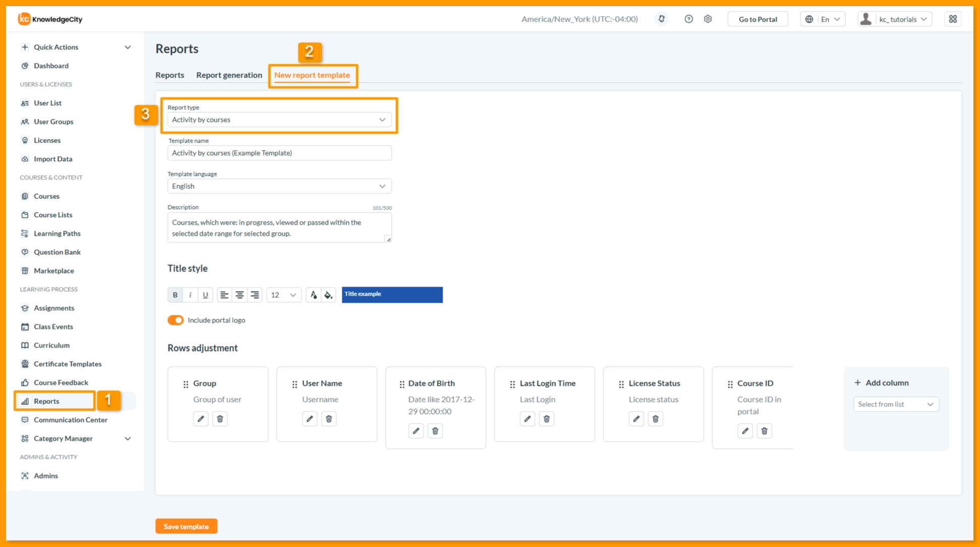Image resolution: width=980 pixels, height=547 pixels.
Task: Click the Save template button
Action: coord(187,526)
